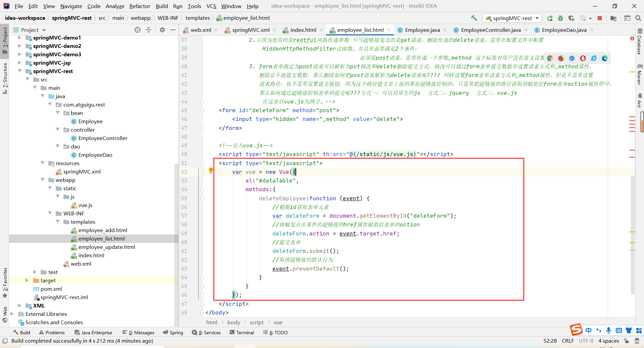Open the Navigate menu

(x=71, y=6)
